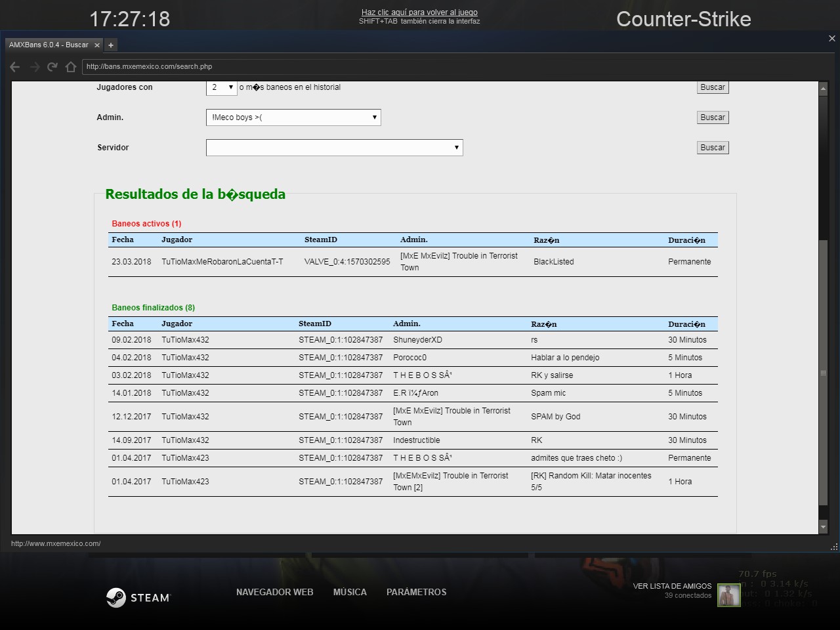
Task: Click reason 'SPAM by God'
Action: (x=555, y=417)
